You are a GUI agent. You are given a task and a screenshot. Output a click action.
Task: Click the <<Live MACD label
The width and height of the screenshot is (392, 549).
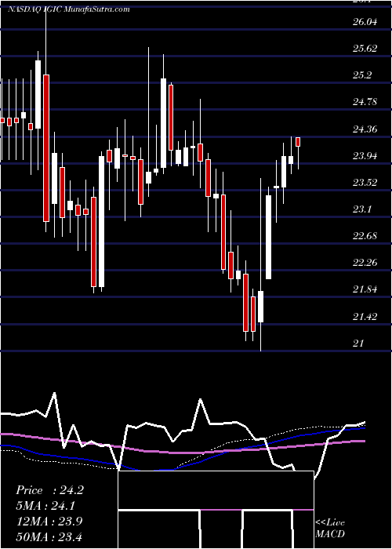[330, 529]
